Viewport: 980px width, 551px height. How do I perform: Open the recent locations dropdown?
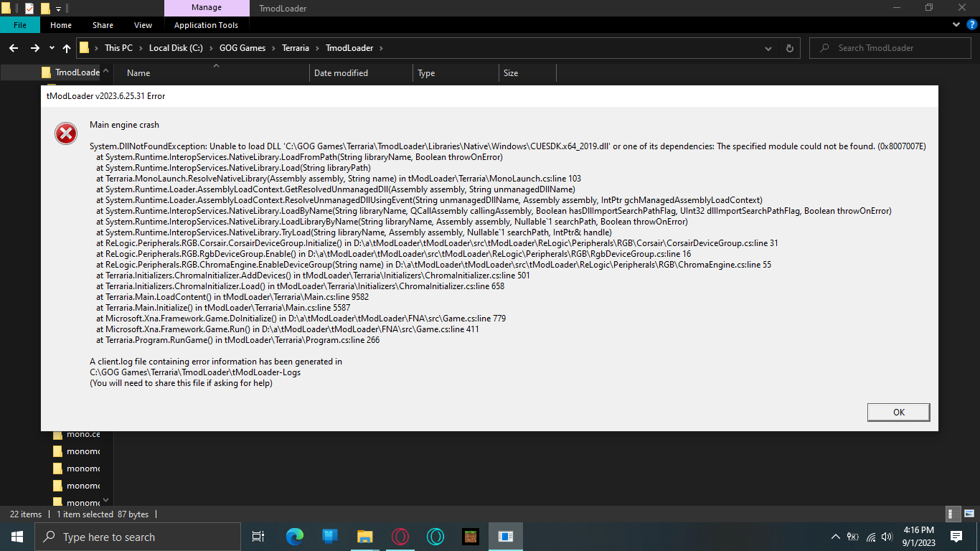coord(52,48)
